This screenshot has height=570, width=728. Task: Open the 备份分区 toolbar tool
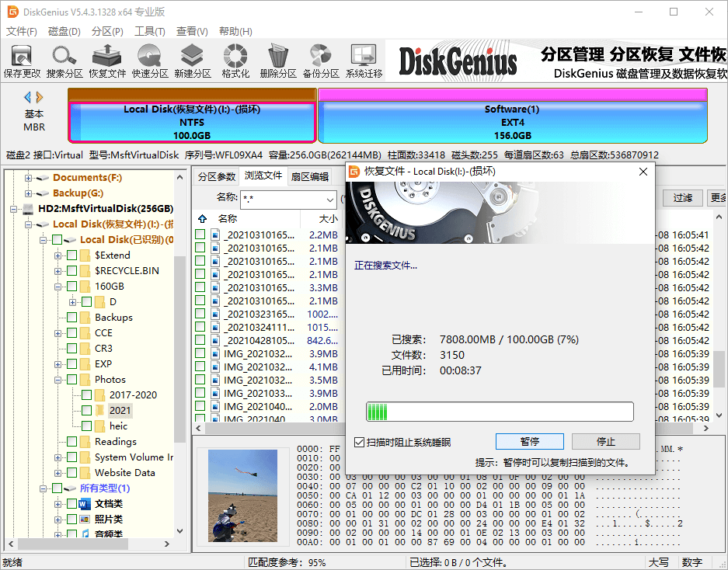[x=321, y=61]
